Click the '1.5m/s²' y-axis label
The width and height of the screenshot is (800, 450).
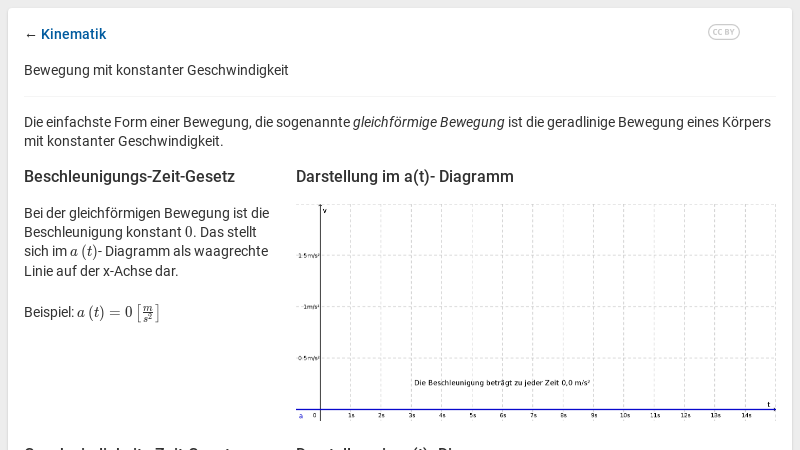pyautogui.click(x=309, y=256)
